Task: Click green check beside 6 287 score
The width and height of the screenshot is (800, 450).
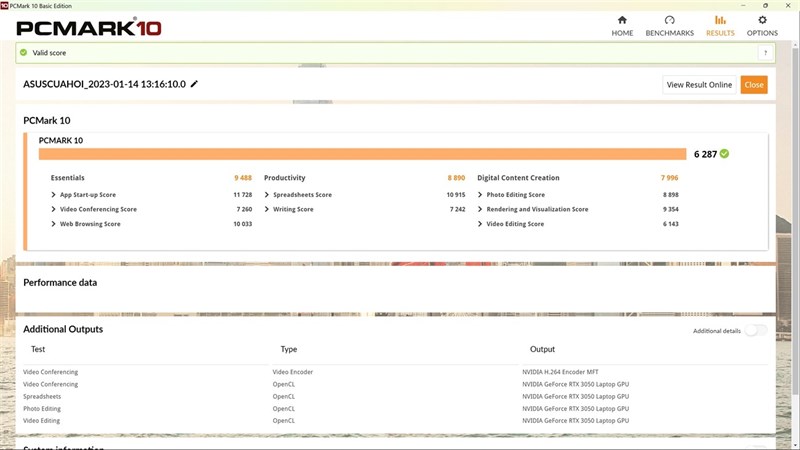Action: pos(724,154)
